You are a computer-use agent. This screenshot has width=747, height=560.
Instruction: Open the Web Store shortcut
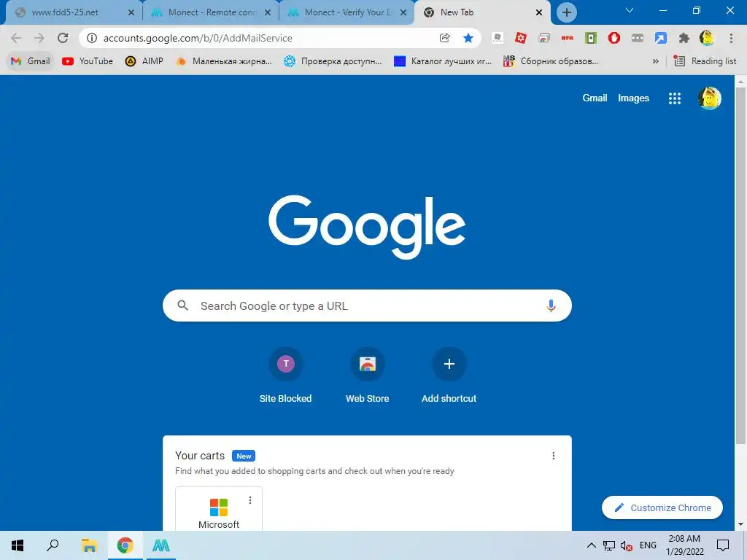pyautogui.click(x=368, y=376)
